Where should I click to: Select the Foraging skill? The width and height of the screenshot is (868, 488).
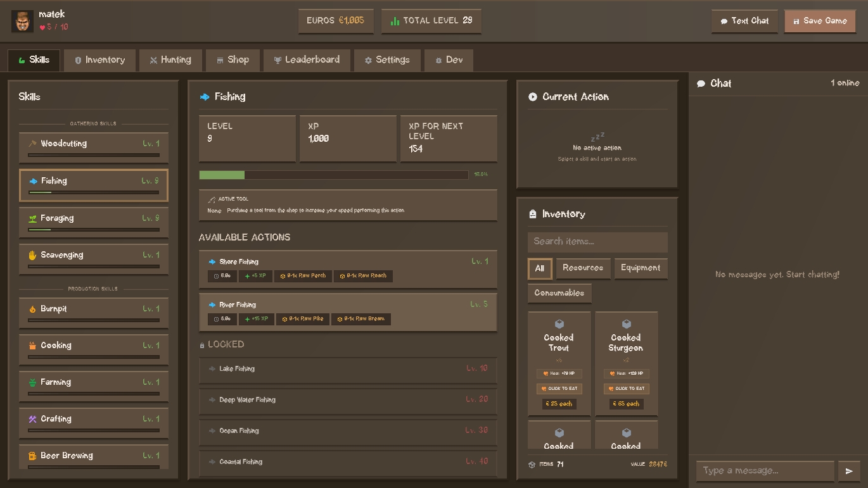pyautogui.click(x=94, y=222)
